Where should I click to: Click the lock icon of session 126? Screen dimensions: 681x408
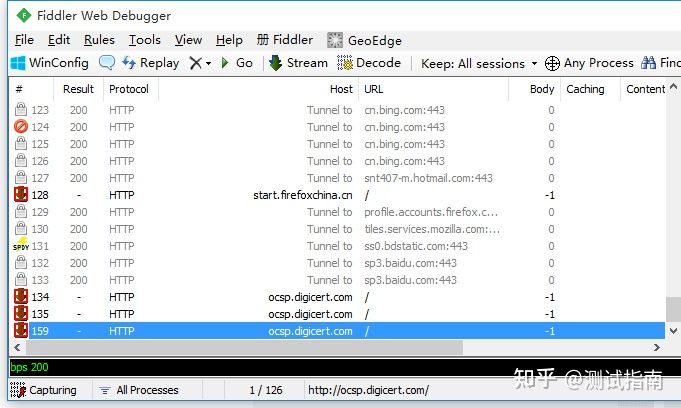(20, 160)
